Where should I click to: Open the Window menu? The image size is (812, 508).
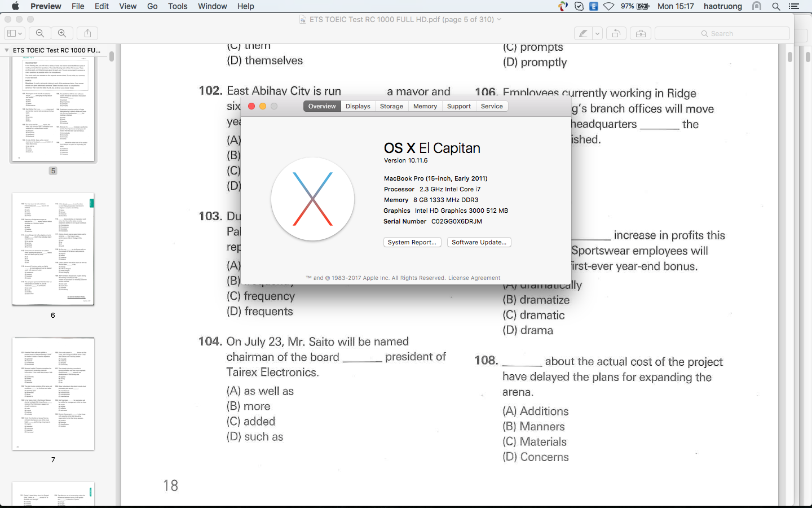[x=213, y=6]
